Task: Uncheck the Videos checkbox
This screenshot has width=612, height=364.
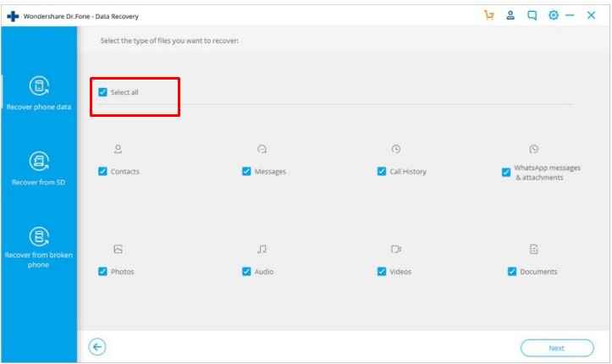Action: pos(382,272)
